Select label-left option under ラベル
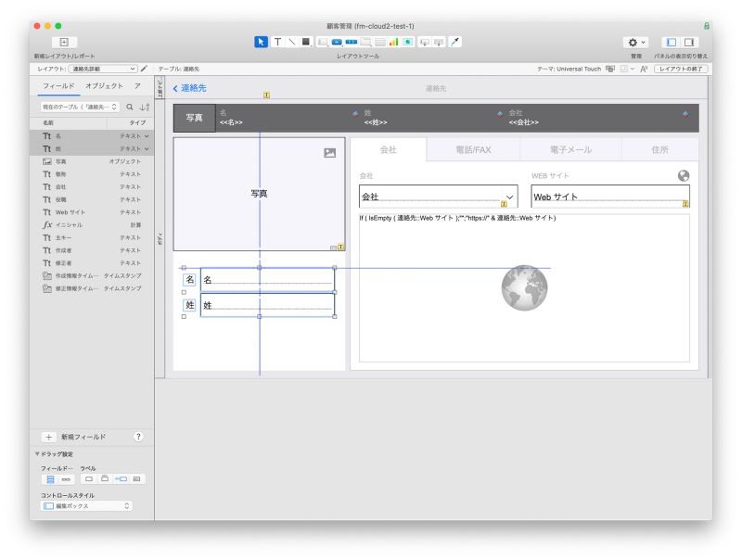 point(121,479)
